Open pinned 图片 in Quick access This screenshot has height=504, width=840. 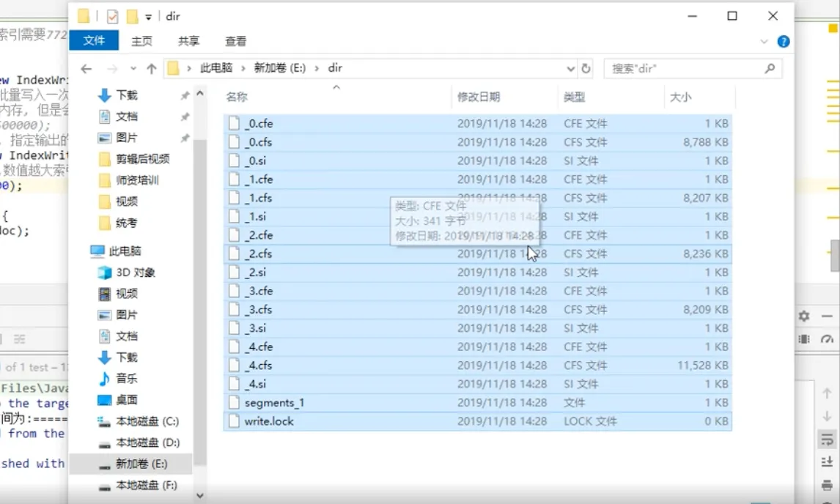pyautogui.click(x=127, y=138)
